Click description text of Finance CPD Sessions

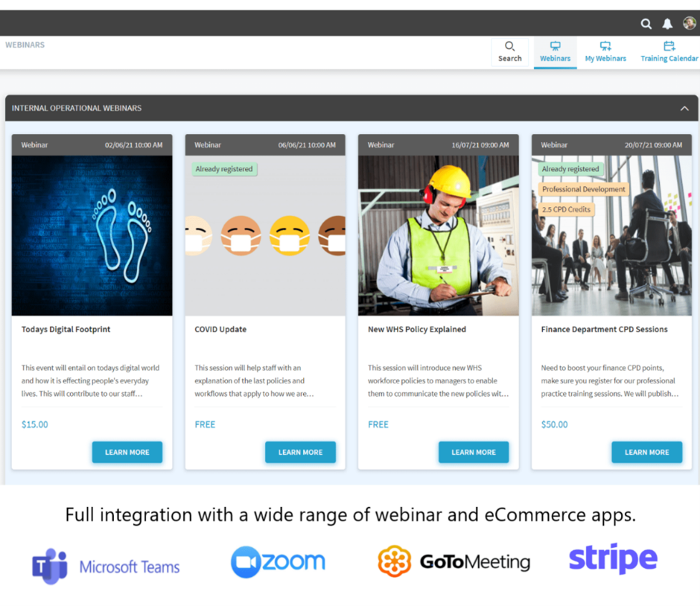pyautogui.click(x=610, y=380)
